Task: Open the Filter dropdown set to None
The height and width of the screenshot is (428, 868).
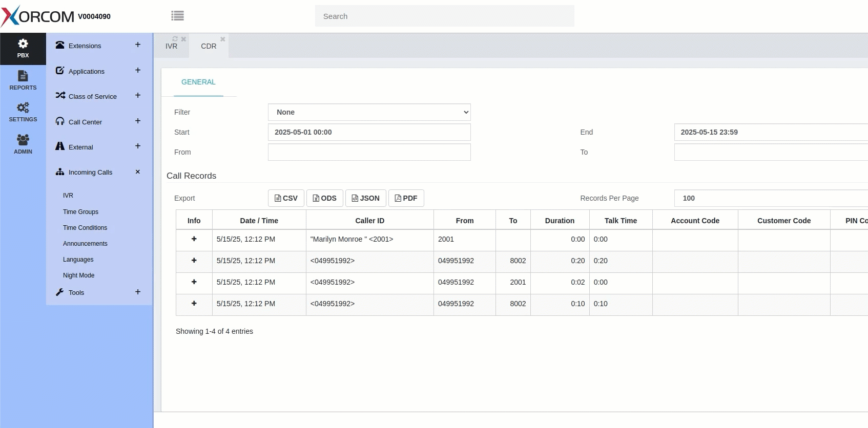Action: pyautogui.click(x=369, y=112)
